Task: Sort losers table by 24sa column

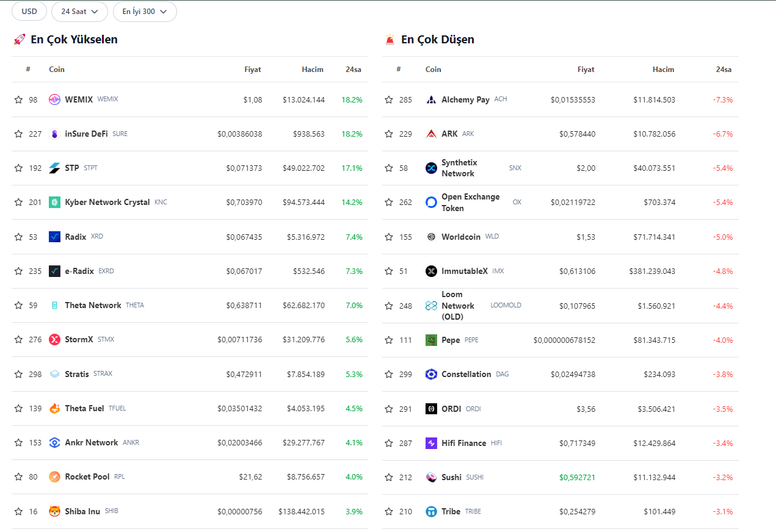Action: [x=723, y=70]
